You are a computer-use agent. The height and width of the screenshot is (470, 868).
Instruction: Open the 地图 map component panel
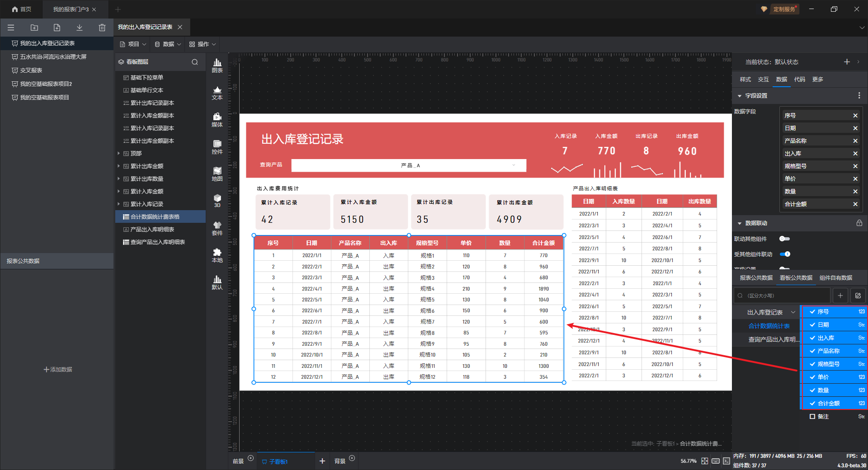[x=217, y=174]
